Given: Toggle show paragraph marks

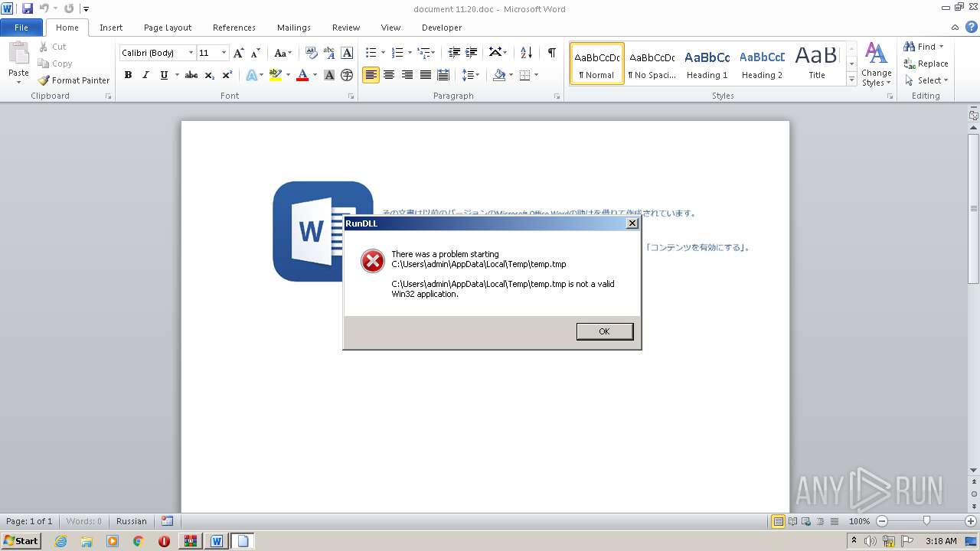Looking at the screenshot, I should 551,53.
